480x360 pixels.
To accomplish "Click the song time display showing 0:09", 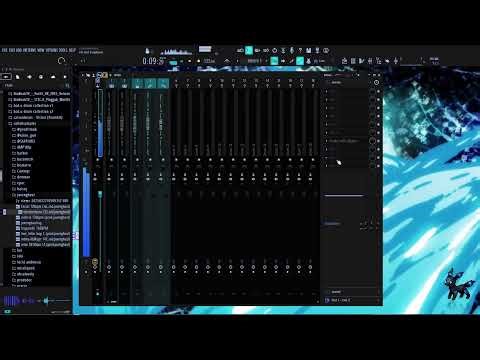I will [x=153, y=61].
